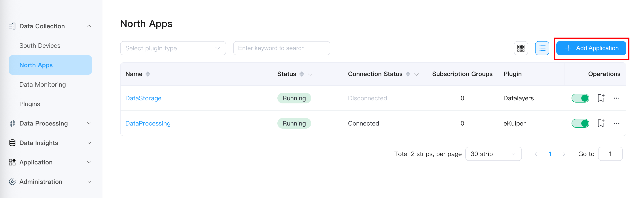Go to South Devices in sidebar
The image size is (644, 198).
click(40, 46)
